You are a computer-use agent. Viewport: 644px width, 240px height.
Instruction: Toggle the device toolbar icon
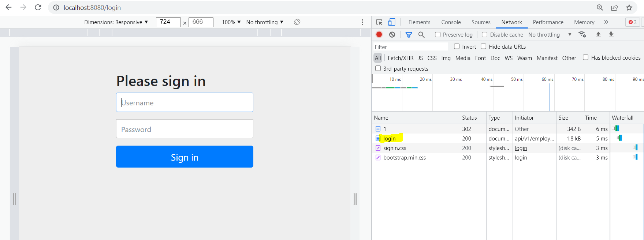[x=391, y=22]
